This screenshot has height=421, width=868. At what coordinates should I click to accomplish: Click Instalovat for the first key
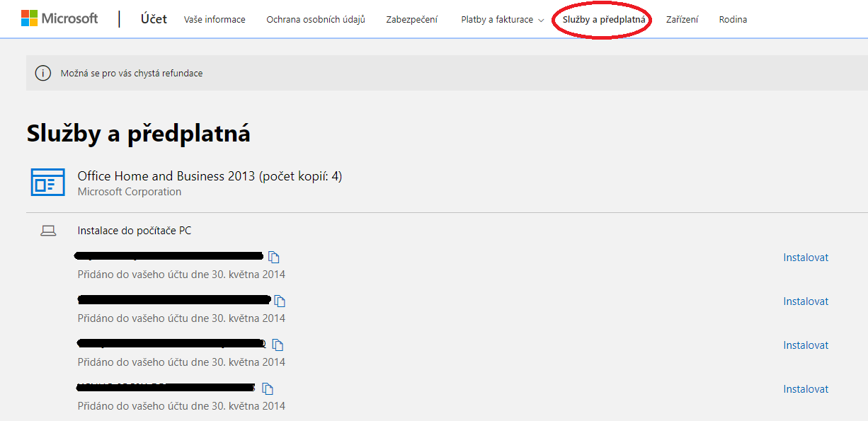[806, 258]
